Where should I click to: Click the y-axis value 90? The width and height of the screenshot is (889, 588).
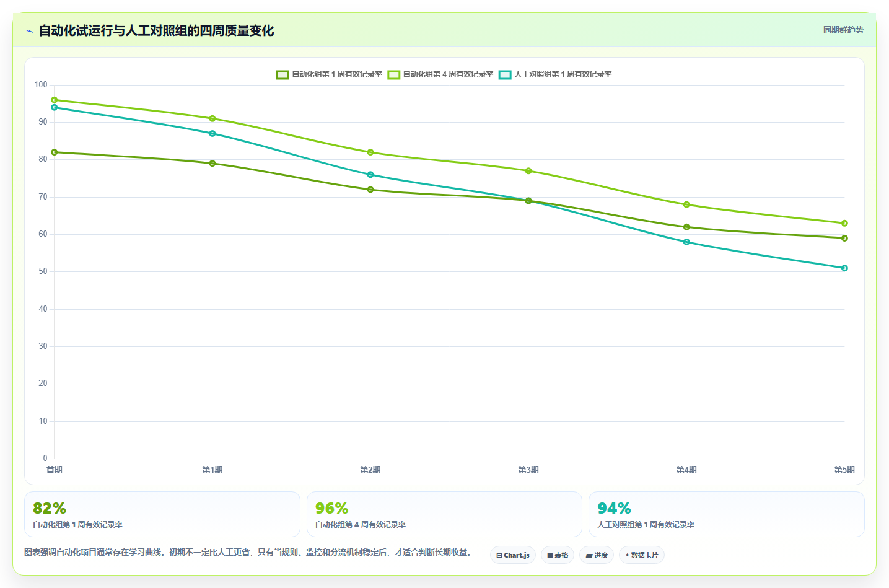pyautogui.click(x=43, y=122)
